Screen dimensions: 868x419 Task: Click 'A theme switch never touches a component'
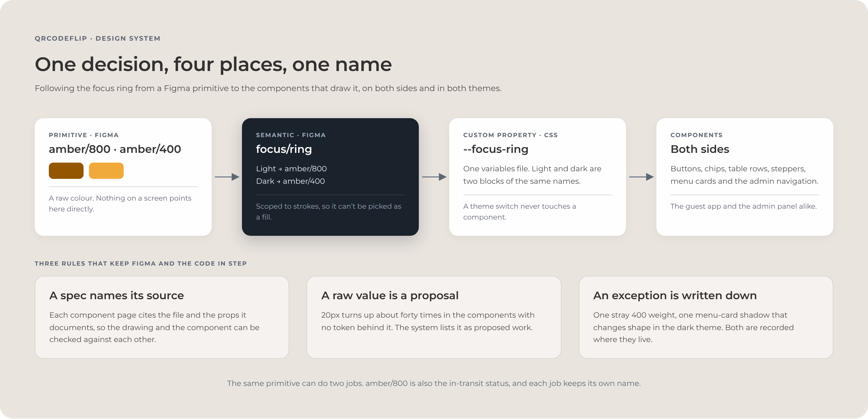click(x=519, y=211)
